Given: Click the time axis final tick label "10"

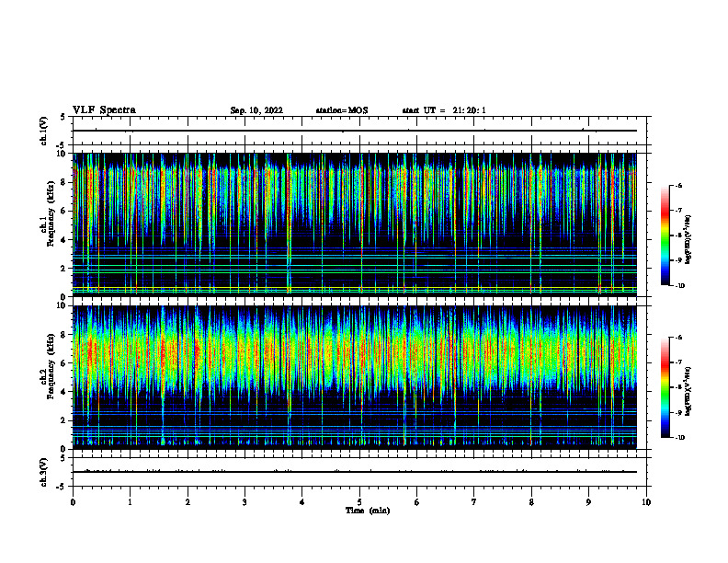Looking at the screenshot, I should tap(646, 502).
